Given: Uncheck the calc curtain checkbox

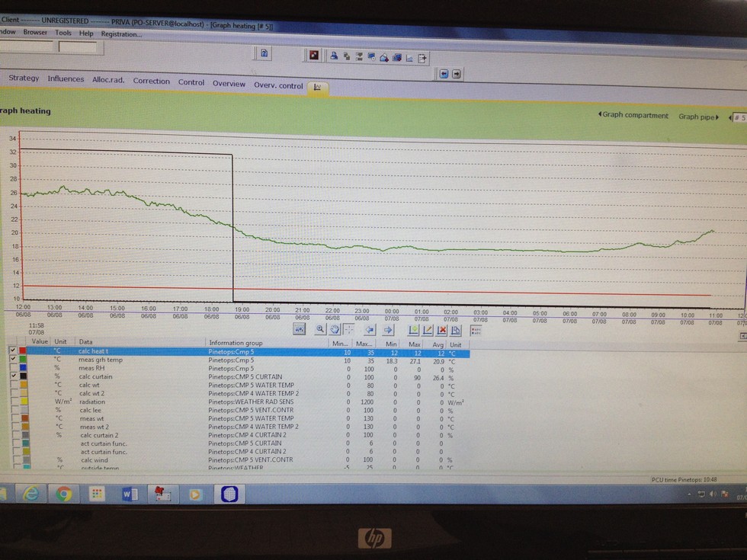Looking at the screenshot, I should click(12, 376).
